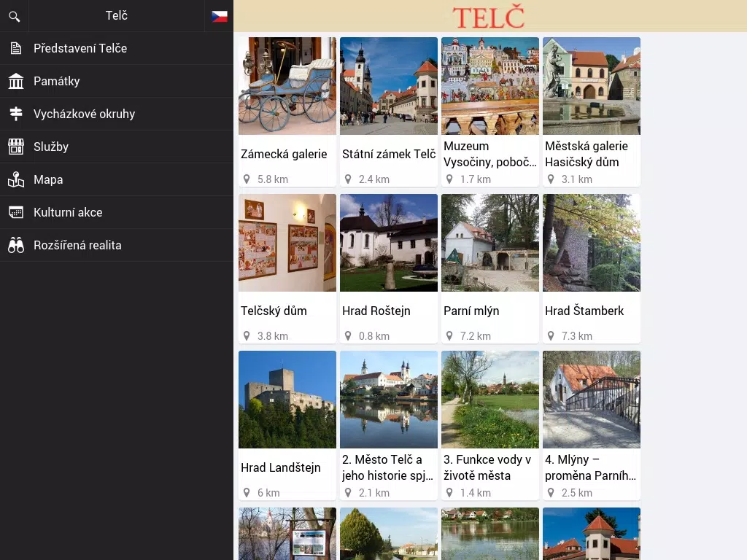Image resolution: width=747 pixels, height=560 pixels.
Task: Click location pin on Funkce vody v životě města card
Action: pos(449,492)
